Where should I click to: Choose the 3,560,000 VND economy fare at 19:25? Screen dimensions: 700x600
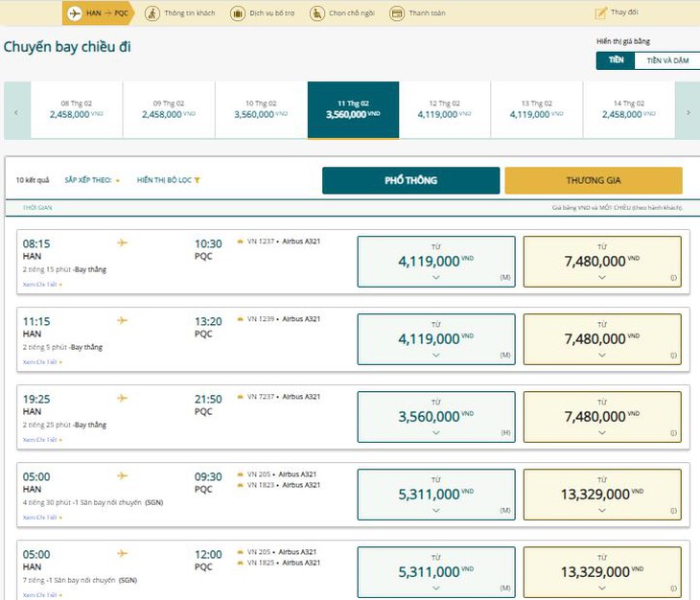pyautogui.click(x=436, y=417)
